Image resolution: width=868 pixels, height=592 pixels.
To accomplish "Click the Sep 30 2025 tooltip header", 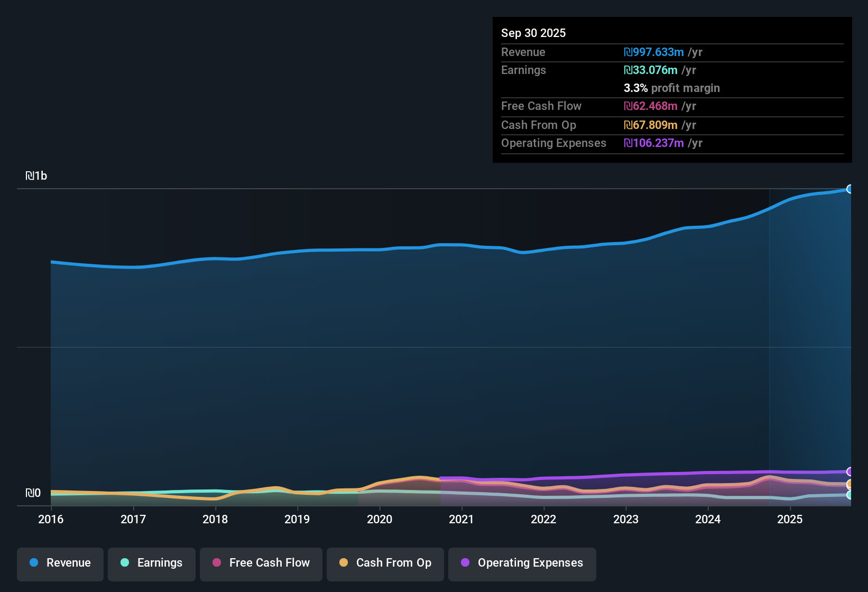I will [533, 33].
